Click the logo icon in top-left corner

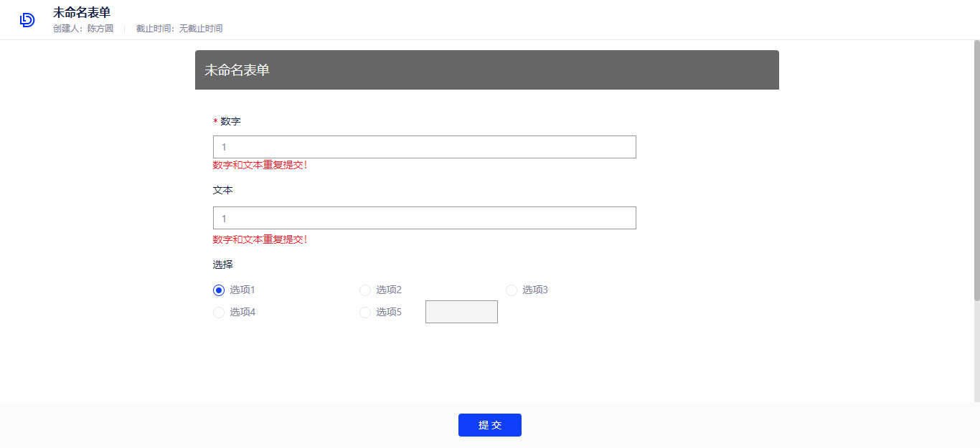(27, 19)
